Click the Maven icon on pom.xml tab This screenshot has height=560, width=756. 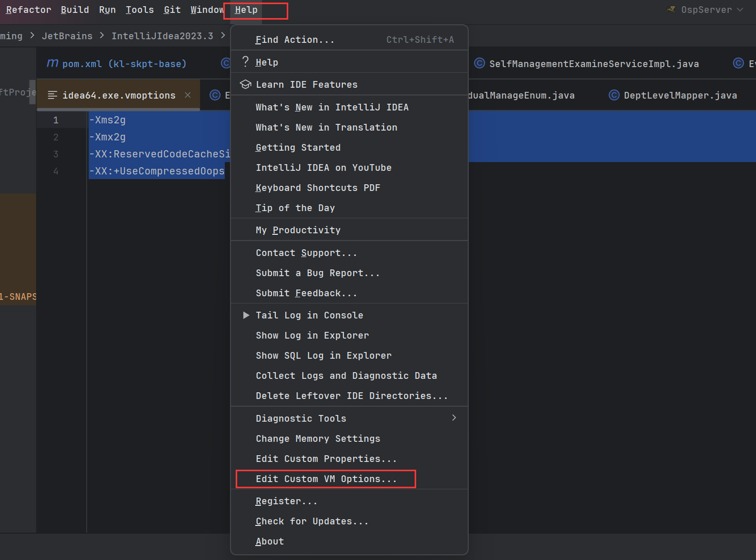[52, 63]
